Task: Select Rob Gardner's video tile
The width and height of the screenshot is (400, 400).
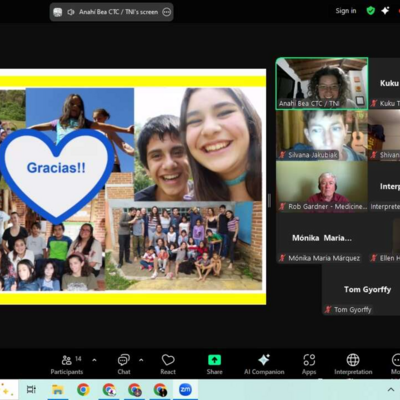Action: pyautogui.click(x=322, y=187)
